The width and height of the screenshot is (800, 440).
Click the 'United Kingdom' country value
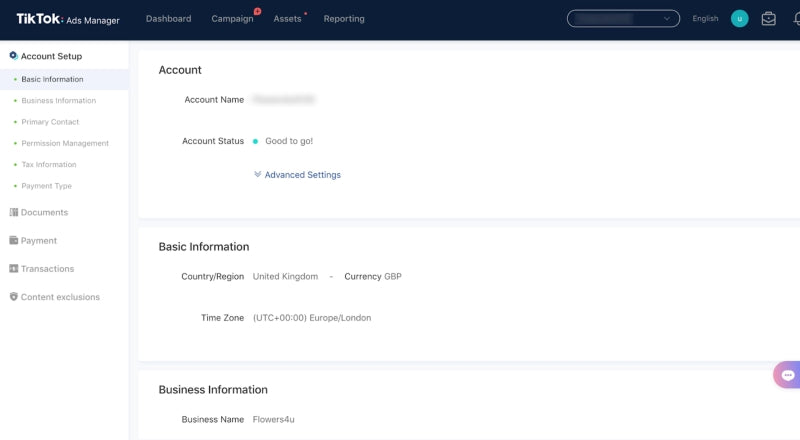click(x=285, y=276)
